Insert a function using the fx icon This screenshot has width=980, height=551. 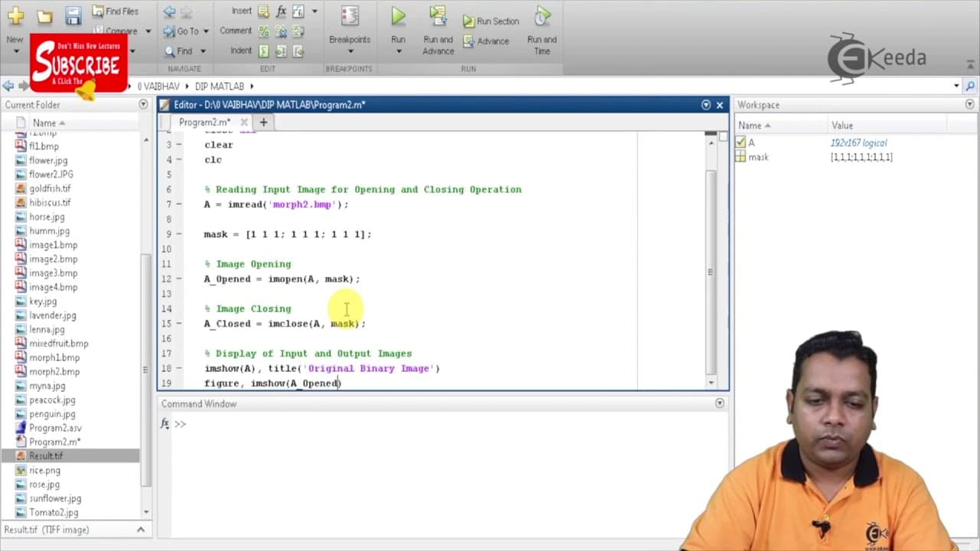[x=281, y=11]
